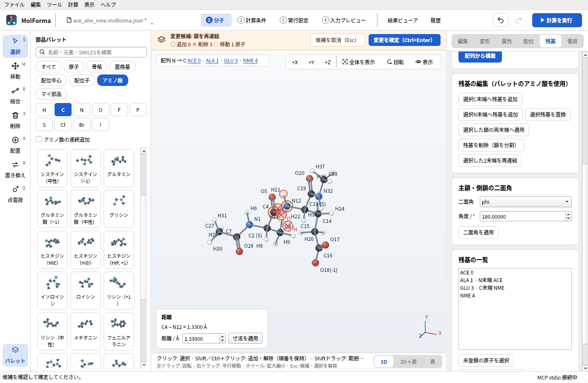Click the 回転 rotate view button
The width and height of the screenshot is (588, 383).
(x=395, y=62)
